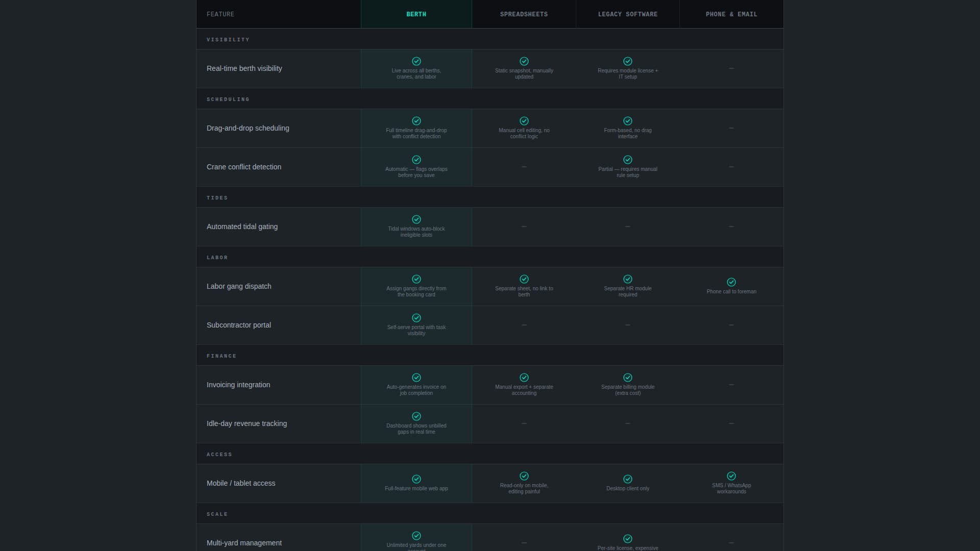Click Legacy Software checkmark for Multi-yard management
This screenshot has height=551, width=980.
pos(628,539)
